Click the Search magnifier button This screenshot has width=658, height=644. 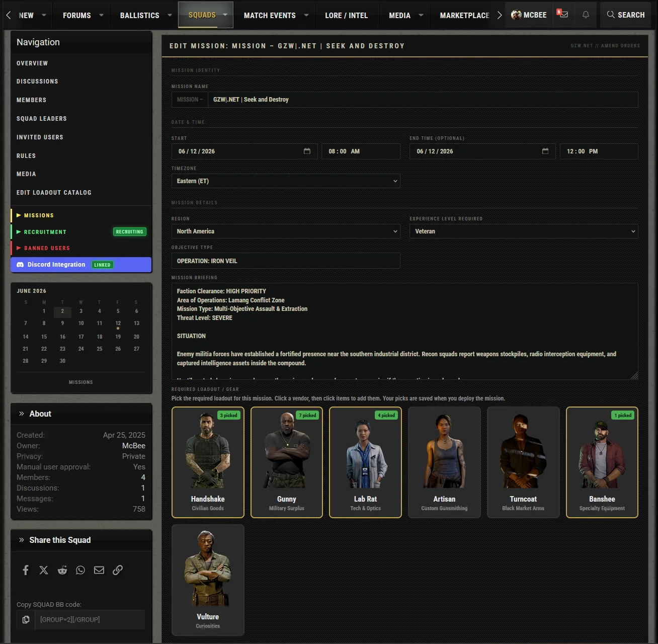pos(625,15)
